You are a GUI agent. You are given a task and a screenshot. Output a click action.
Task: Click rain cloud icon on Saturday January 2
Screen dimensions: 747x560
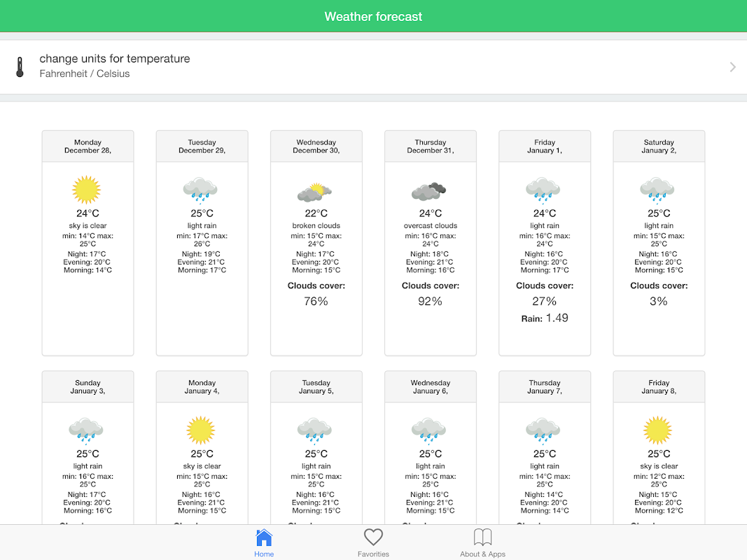(x=657, y=190)
